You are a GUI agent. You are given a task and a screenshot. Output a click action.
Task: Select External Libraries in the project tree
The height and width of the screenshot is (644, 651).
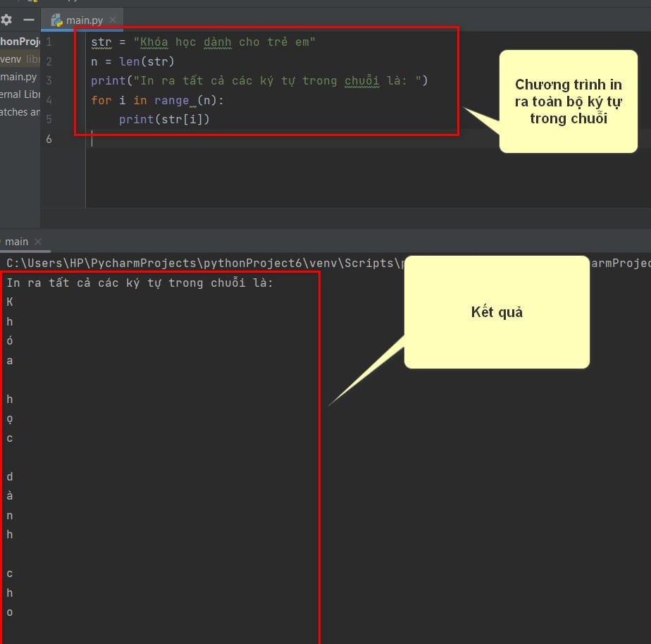coord(20,94)
